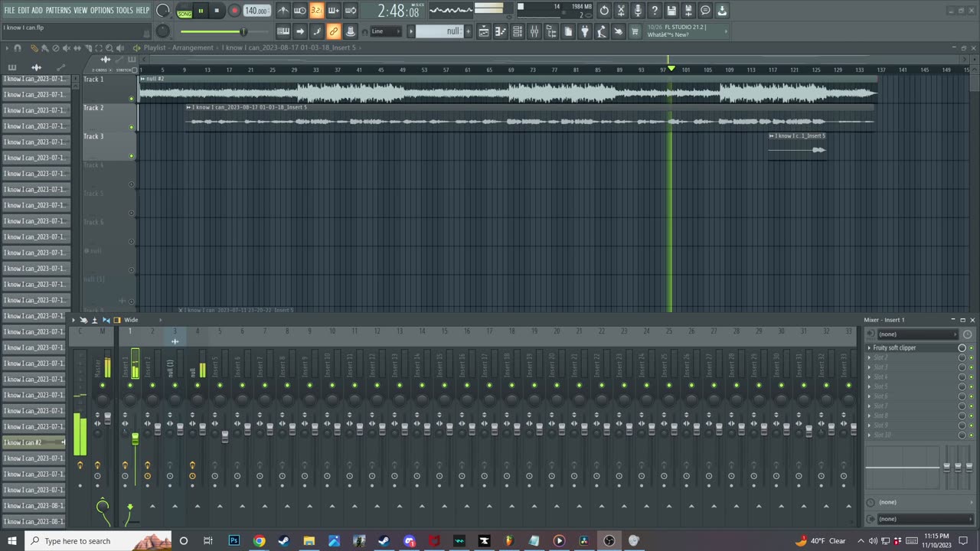This screenshot has width=980, height=551.
Task: Click the Insert 1 volume fader
Action: click(136, 439)
